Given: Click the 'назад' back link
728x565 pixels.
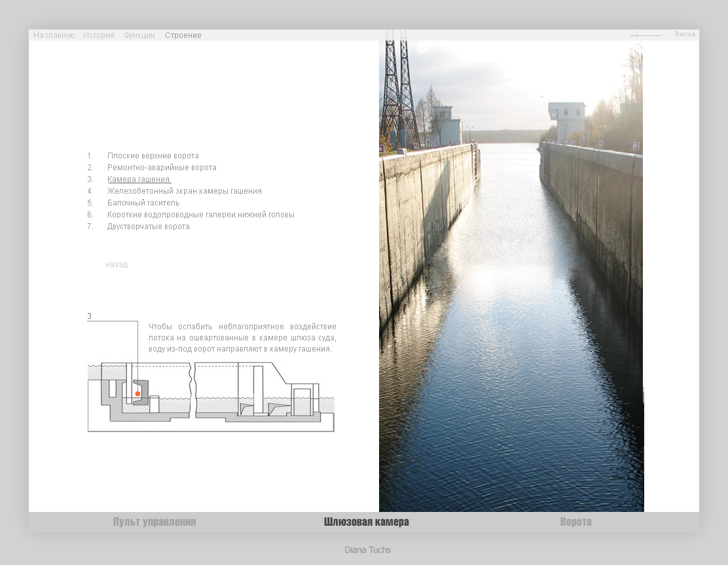Looking at the screenshot, I should [x=117, y=264].
